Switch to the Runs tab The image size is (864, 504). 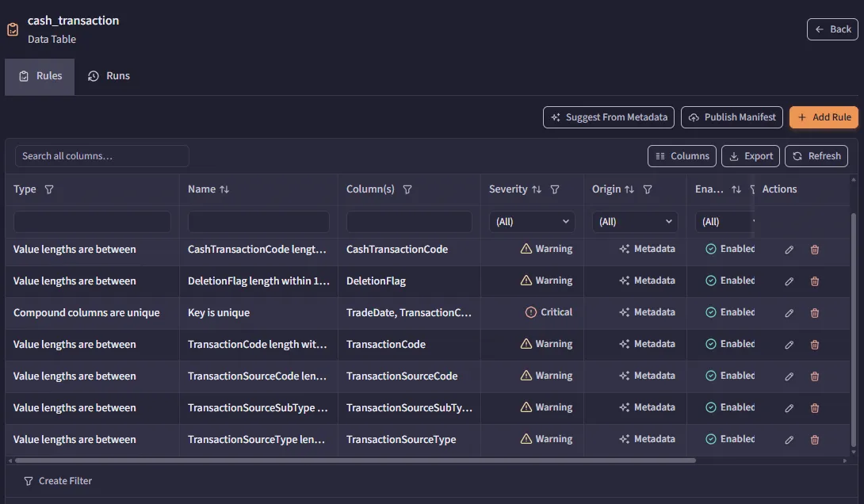coord(109,77)
